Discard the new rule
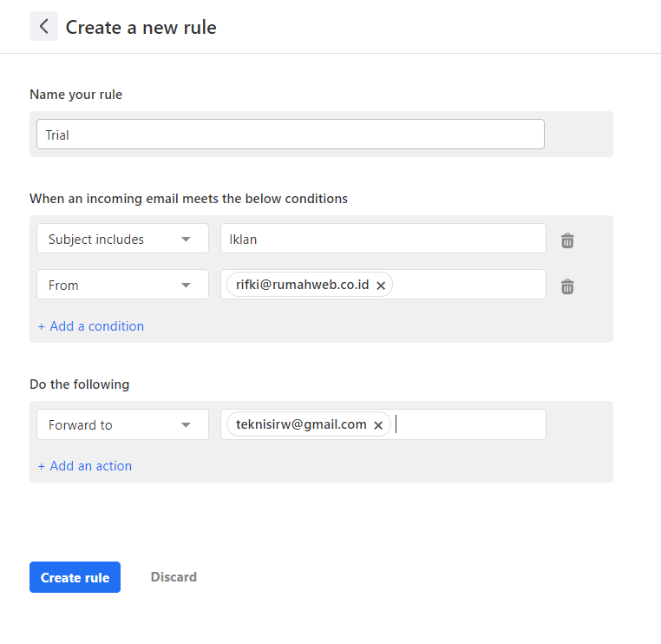The image size is (661, 644). 173,576
